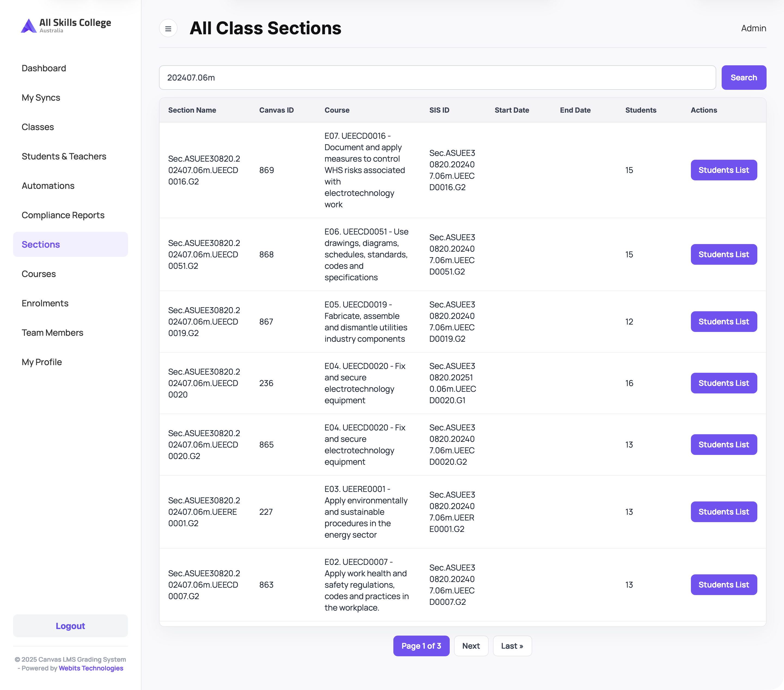The height and width of the screenshot is (690, 784).
Task: Click Canvas ID 865 cell
Action: 267,445
